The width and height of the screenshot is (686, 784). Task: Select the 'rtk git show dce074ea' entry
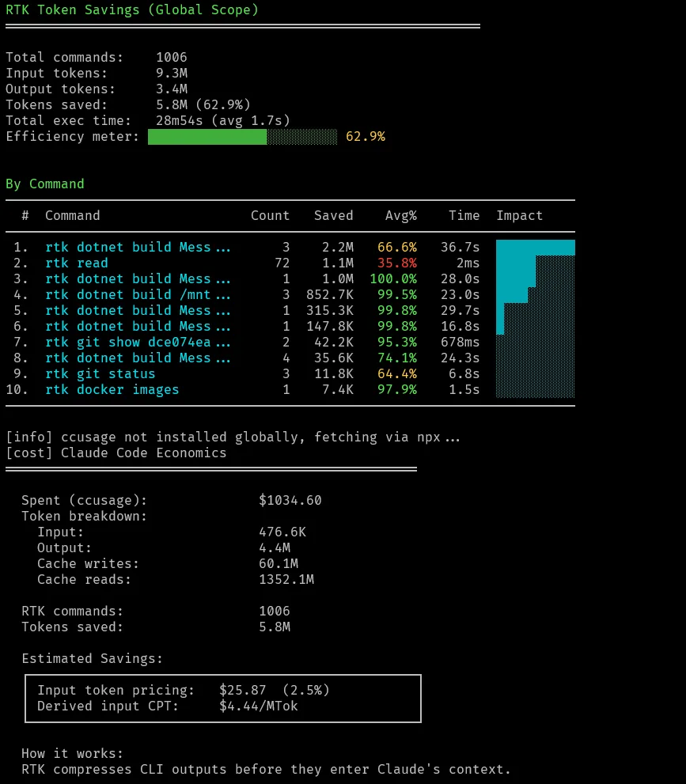coord(137,342)
